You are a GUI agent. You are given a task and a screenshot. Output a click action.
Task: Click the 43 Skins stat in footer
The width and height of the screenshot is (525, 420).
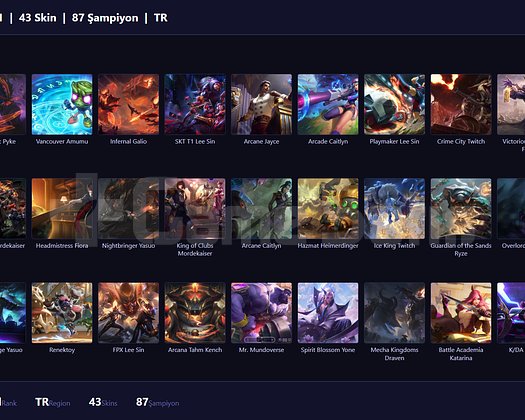(103, 402)
